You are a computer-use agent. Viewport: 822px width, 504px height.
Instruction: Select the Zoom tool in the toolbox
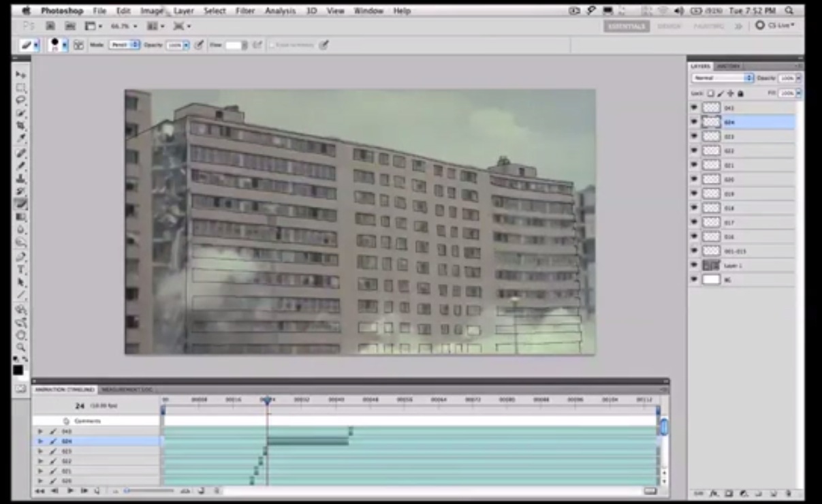[x=20, y=347]
